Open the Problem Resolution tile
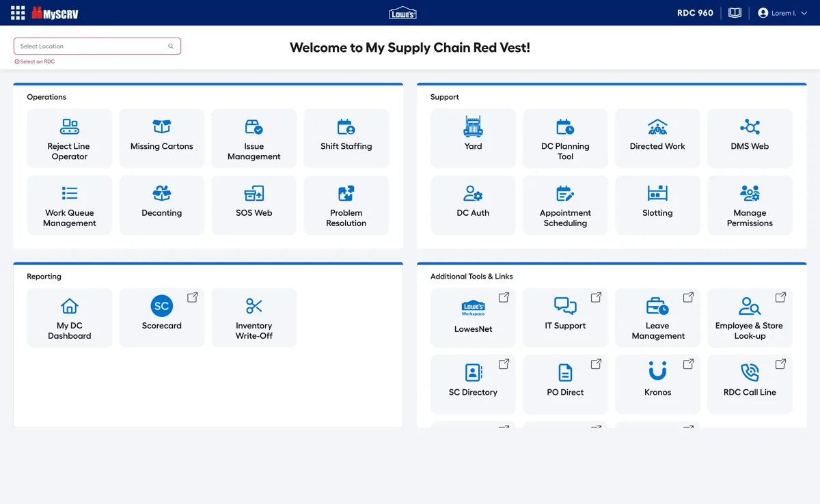Screen dimensions: 820x504 click(x=346, y=205)
